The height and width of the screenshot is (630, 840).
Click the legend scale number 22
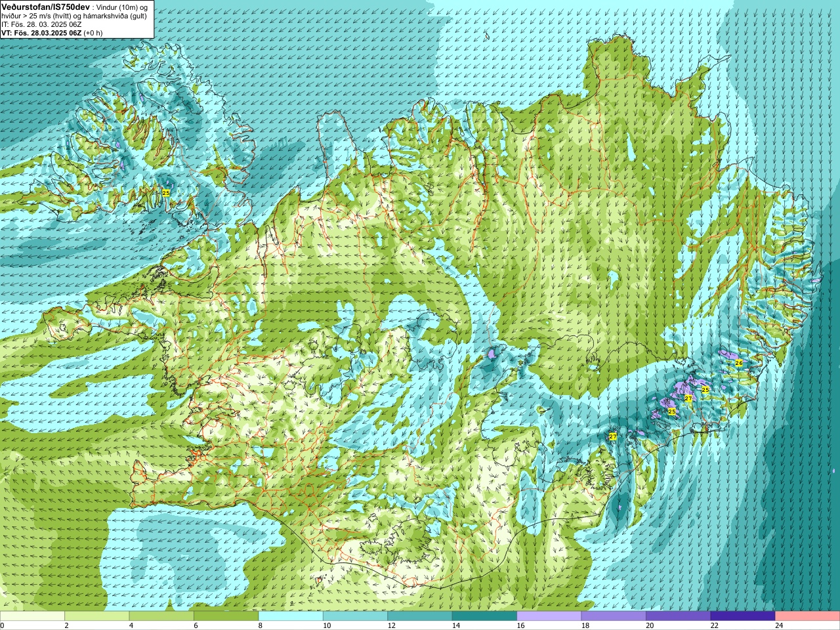(x=715, y=625)
